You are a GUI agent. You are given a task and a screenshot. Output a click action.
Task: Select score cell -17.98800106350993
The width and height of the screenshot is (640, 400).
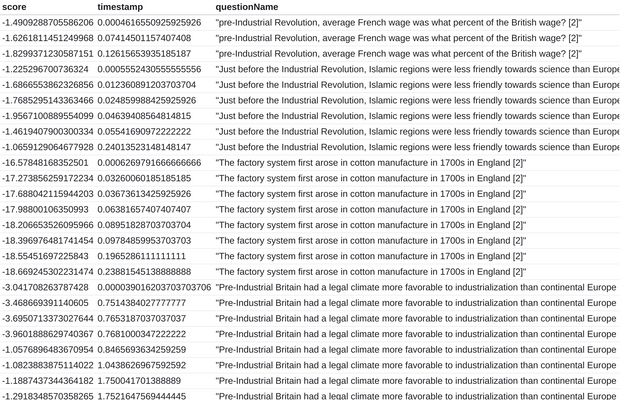[x=45, y=210]
